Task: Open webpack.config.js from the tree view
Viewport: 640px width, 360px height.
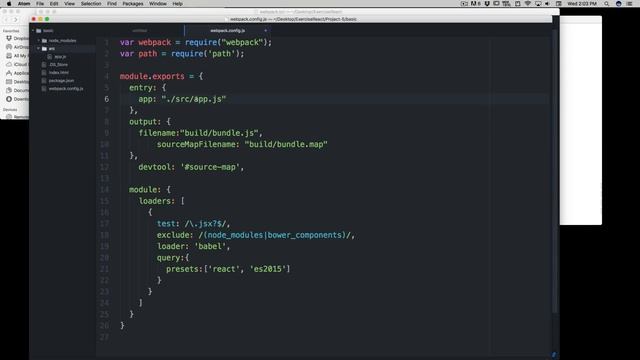Action: coord(66,89)
